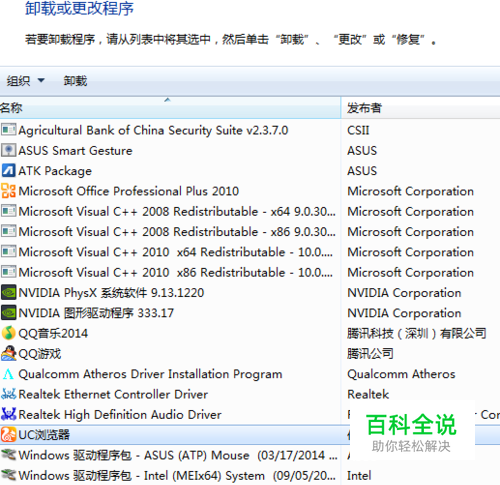Click the Microsoft Office Professional Plus 2010 icon
500x485 pixels.
(8, 191)
